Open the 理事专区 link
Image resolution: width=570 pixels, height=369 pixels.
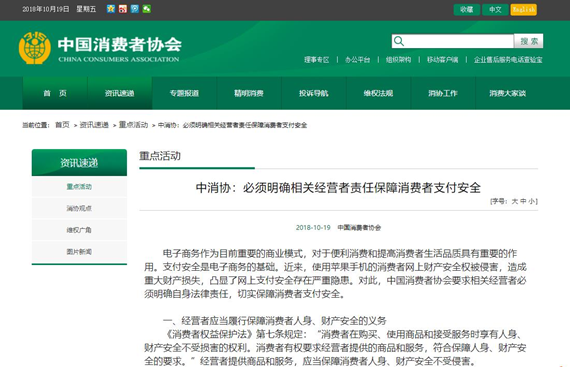tap(317, 60)
